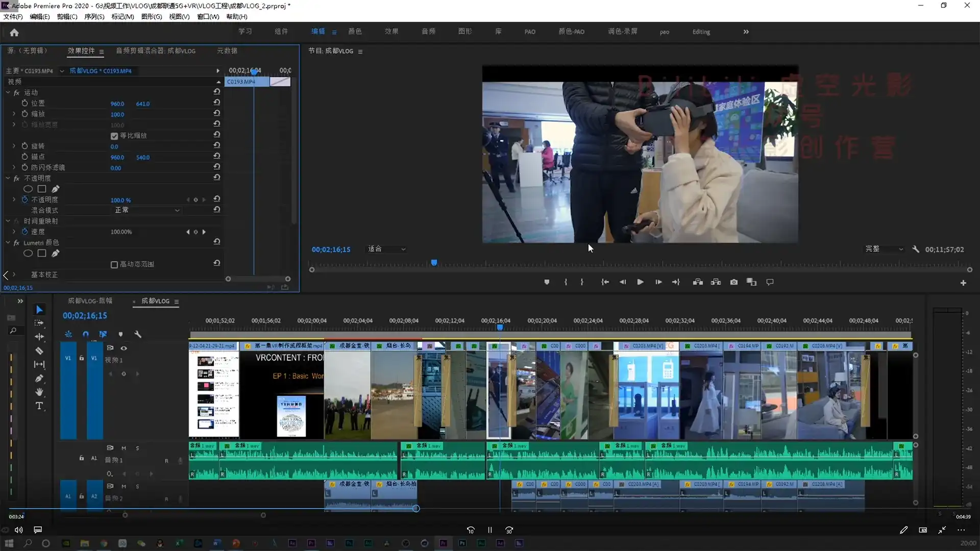Toggle V1 track output eye icon
Image resolution: width=980 pixels, height=551 pixels.
124,348
